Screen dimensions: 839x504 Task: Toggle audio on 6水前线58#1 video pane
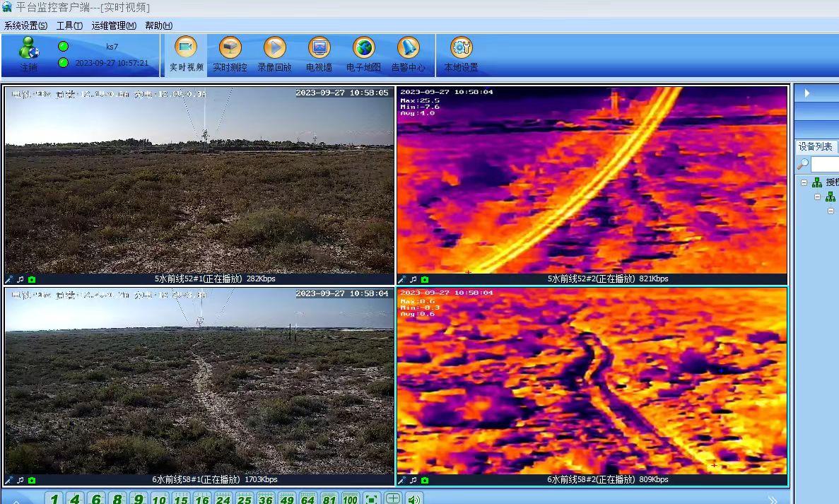(20, 480)
